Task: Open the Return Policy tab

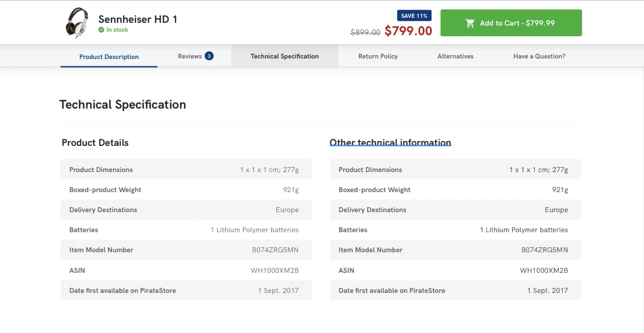Action: coord(378,56)
